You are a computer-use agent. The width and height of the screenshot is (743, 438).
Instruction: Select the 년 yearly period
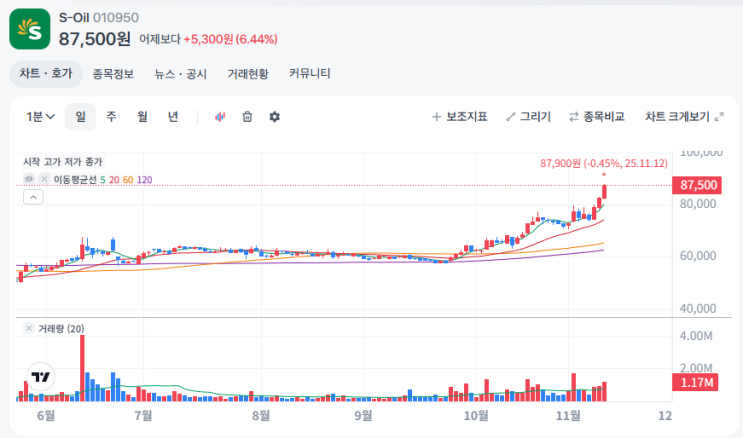pyautogui.click(x=173, y=117)
